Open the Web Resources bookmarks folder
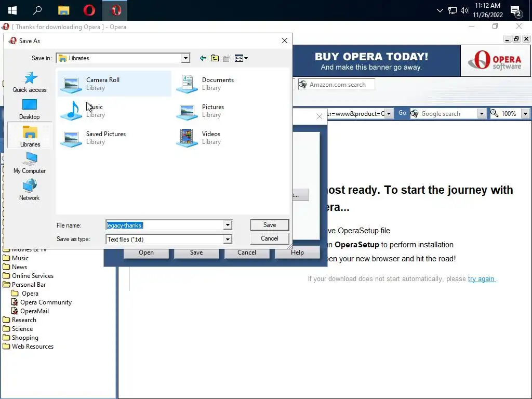This screenshot has width=532, height=399. point(28,347)
